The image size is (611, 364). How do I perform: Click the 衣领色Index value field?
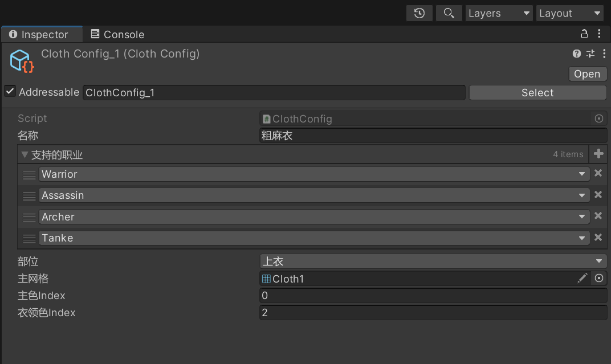[433, 313]
